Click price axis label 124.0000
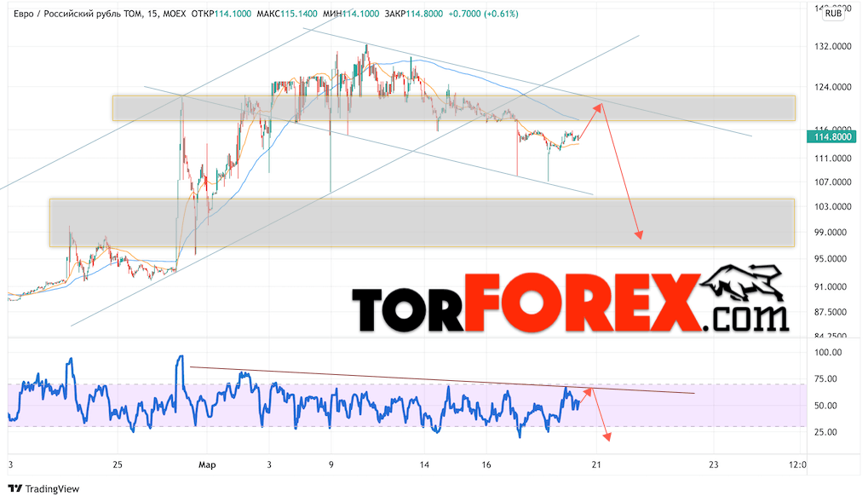This screenshot has height=502, width=868. [832, 87]
